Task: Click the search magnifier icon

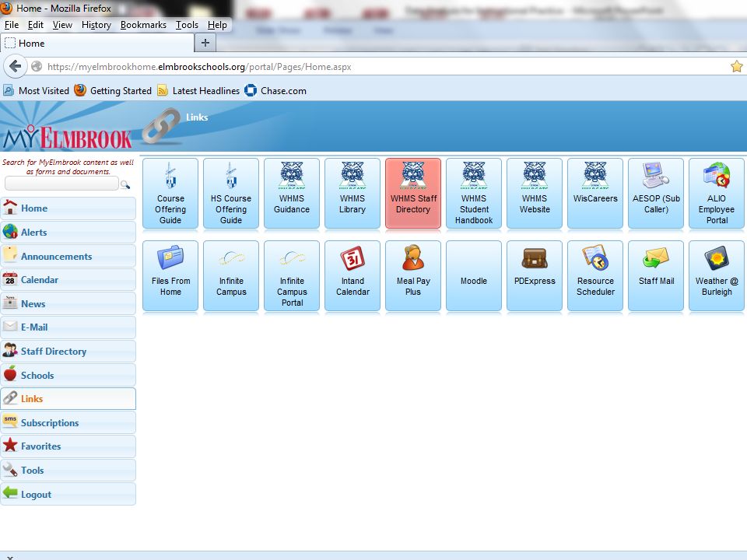Action: 124,184
